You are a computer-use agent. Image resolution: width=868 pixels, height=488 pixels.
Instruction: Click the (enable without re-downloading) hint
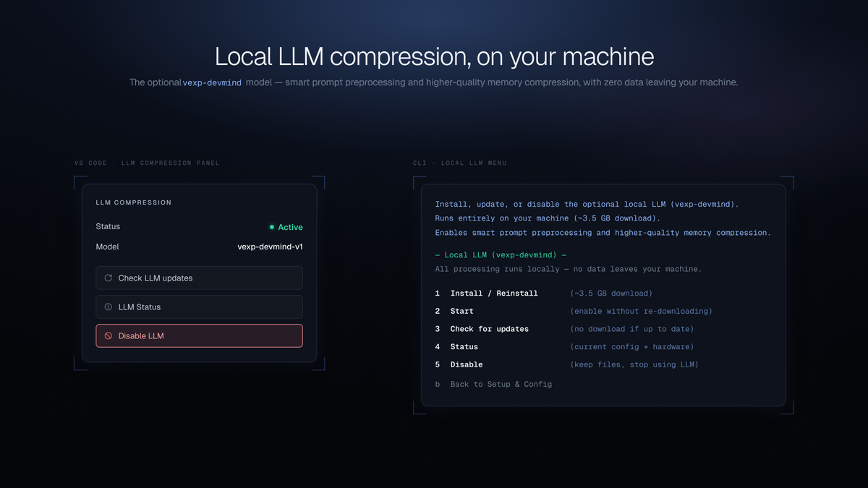641,312
